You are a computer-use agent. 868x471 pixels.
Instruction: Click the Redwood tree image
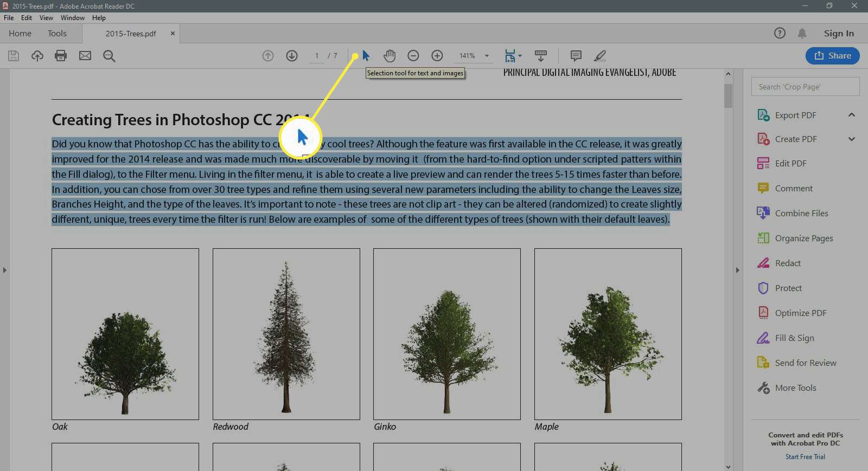(286, 334)
